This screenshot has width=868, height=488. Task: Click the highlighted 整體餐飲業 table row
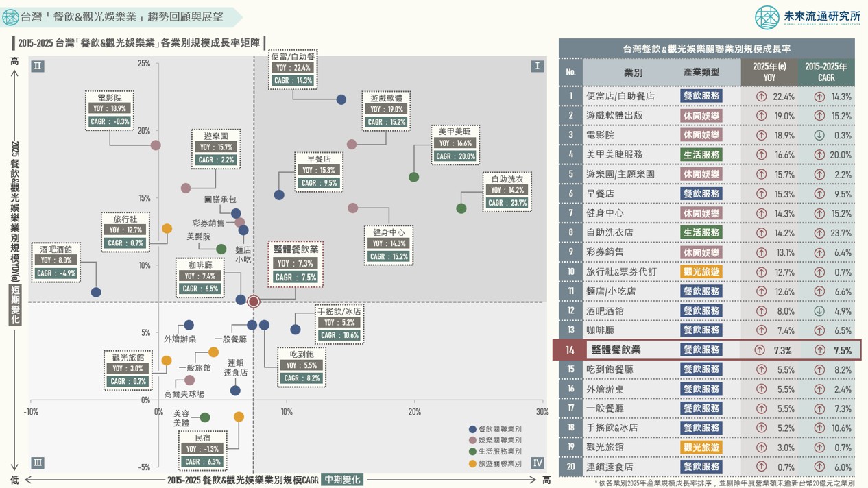(x=686, y=351)
